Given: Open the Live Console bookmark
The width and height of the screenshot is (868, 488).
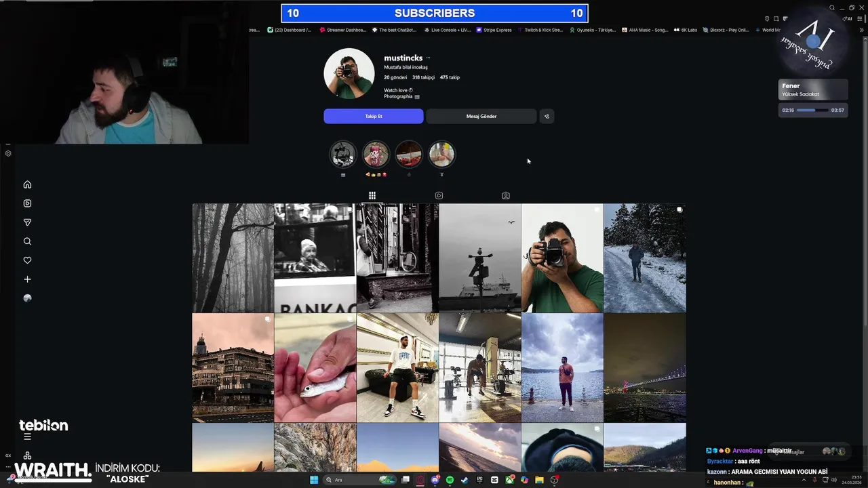Looking at the screenshot, I should pos(447,30).
